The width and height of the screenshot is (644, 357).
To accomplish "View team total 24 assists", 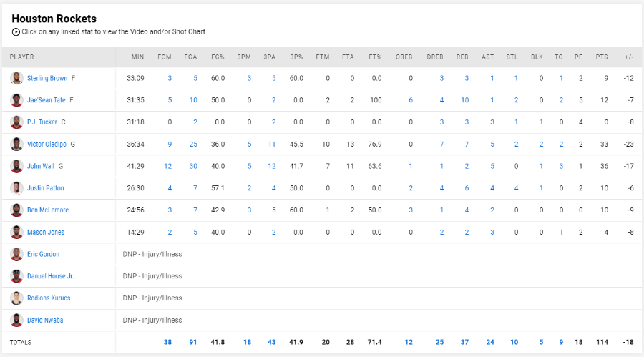I will (490, 342).
